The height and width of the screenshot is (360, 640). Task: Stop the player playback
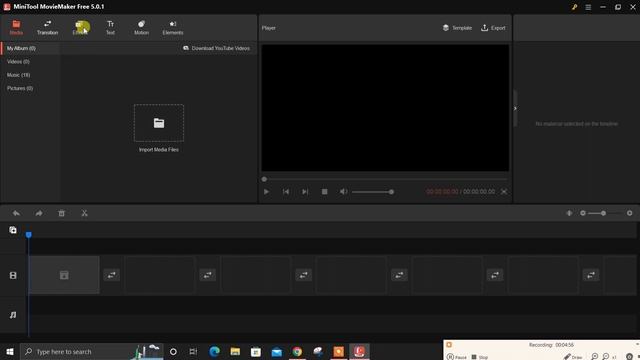pyautogui.click(x=324, y=191)
